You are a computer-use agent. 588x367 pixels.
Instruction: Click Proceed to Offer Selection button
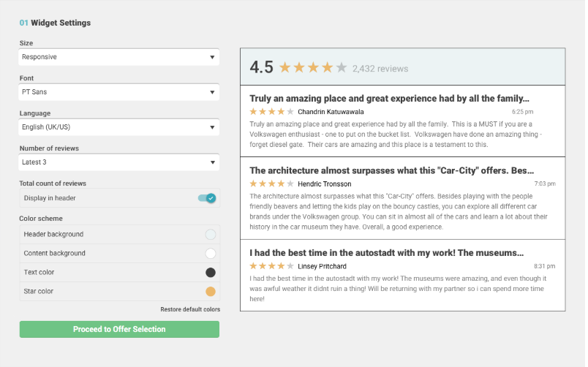[x=119, y=329]
